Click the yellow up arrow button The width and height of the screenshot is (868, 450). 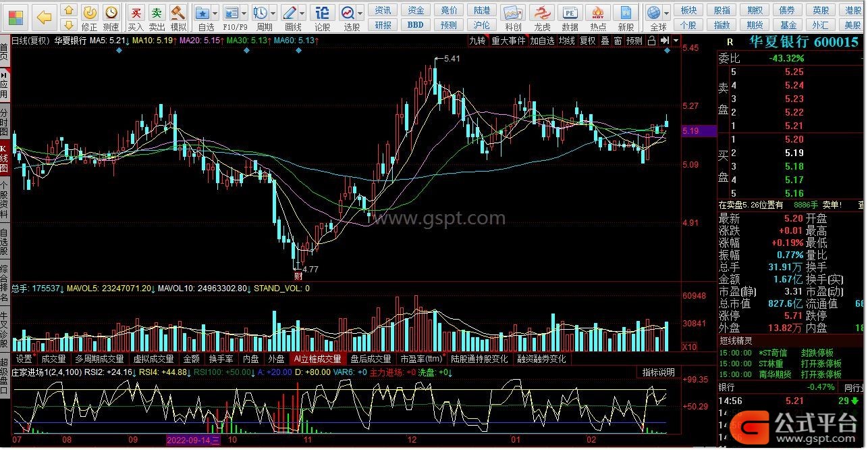point(69,11)
